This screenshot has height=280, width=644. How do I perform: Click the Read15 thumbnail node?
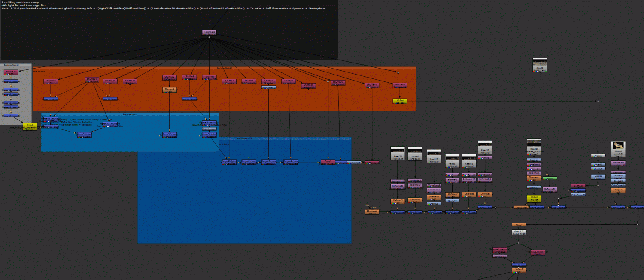pyautogui.click(x=434, y=156)
